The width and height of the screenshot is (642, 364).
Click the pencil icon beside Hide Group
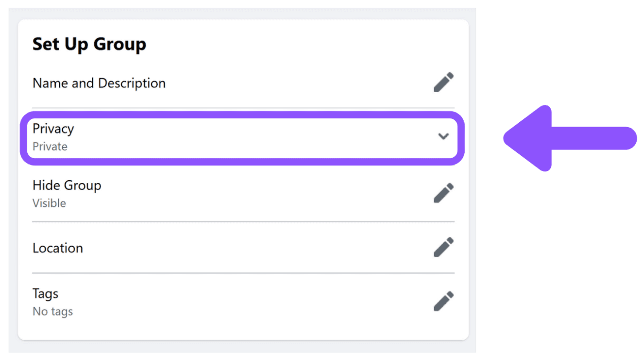(443, 193)
